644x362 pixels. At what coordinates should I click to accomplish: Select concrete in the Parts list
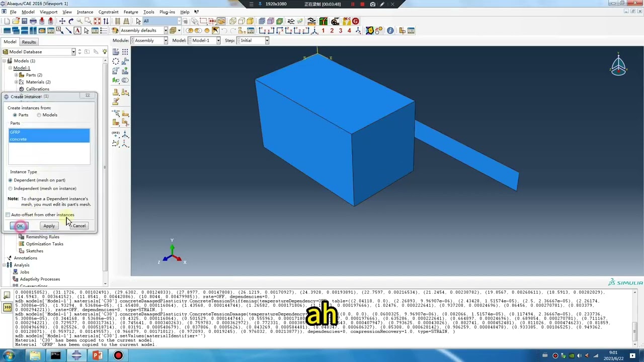coord(49,139)
